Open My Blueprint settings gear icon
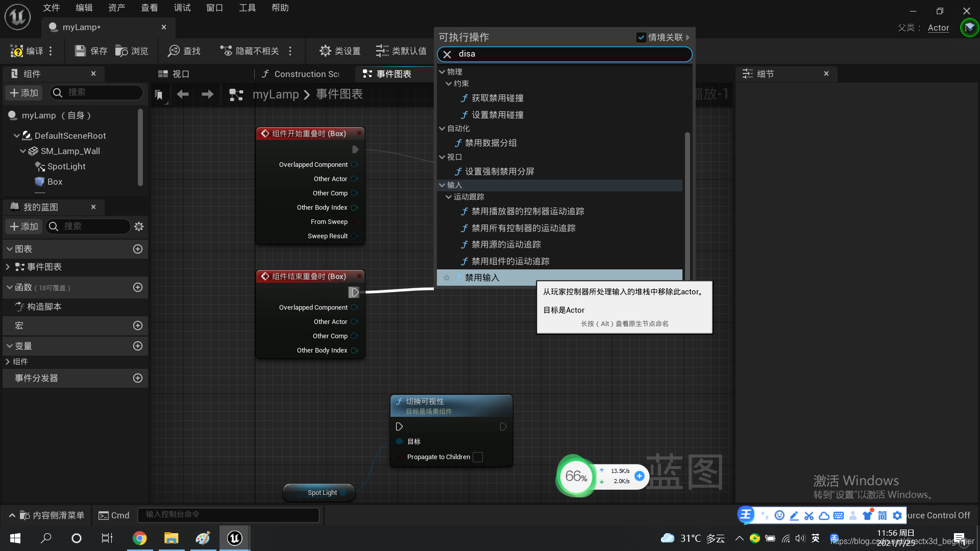980x551 pixels. [x=139, y=227]
